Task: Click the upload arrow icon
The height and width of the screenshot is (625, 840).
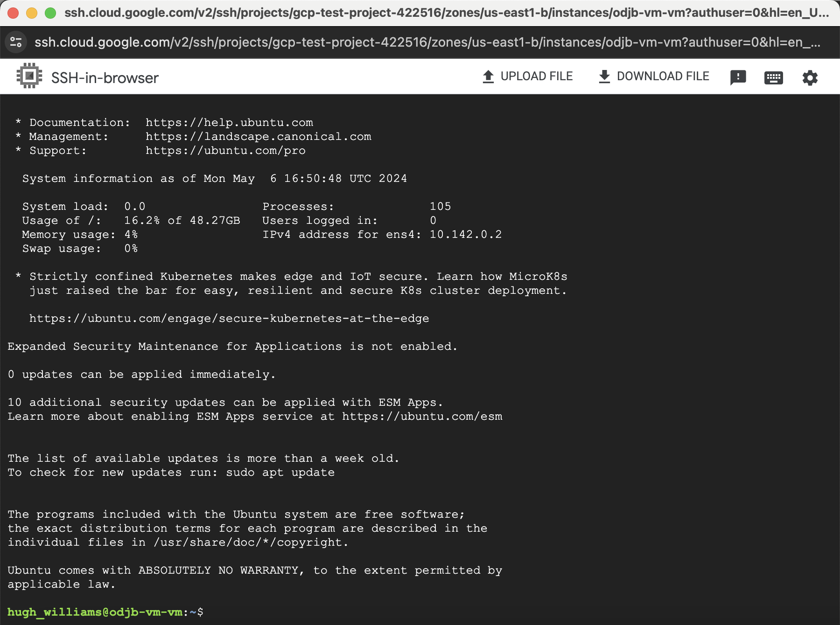Action: coord(488,76)
